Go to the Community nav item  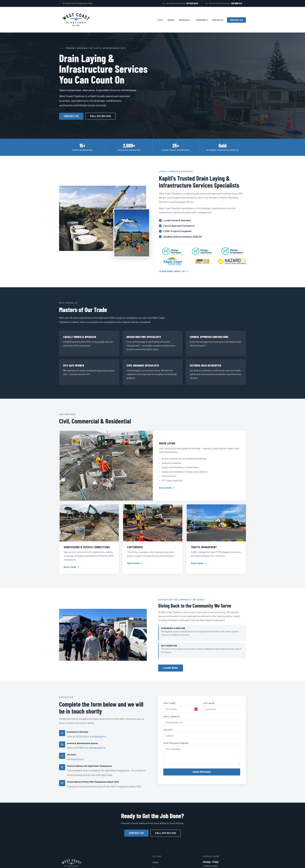coord(201,20)
